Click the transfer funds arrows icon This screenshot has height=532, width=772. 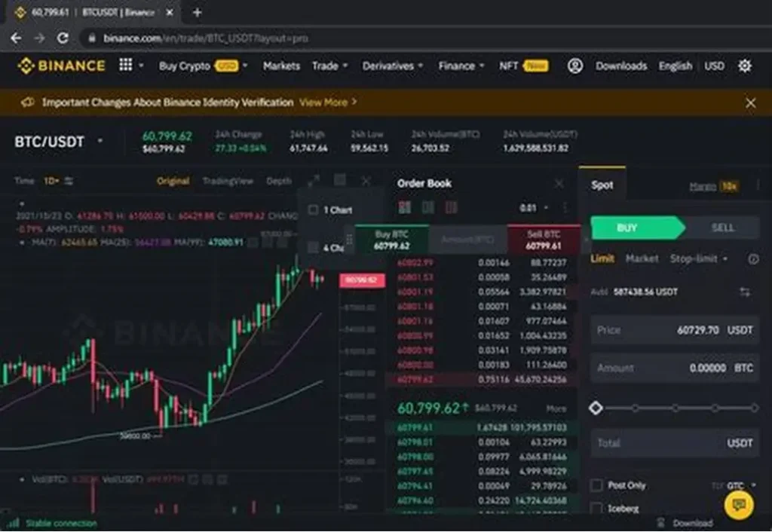[x=745, y=292]
